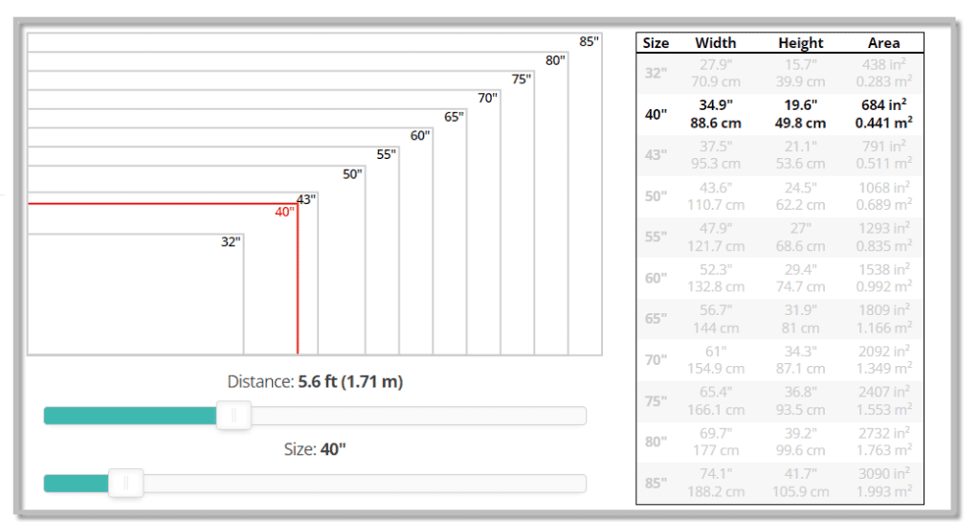Click the unfilled Size slider track
980x522 pixels.
point(364,483)
